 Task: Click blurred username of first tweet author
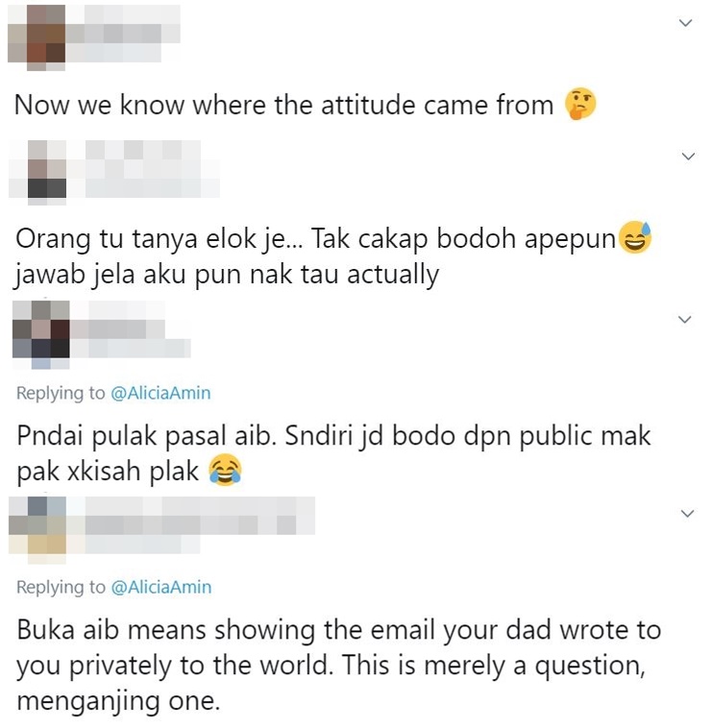(x=123, y=34)
